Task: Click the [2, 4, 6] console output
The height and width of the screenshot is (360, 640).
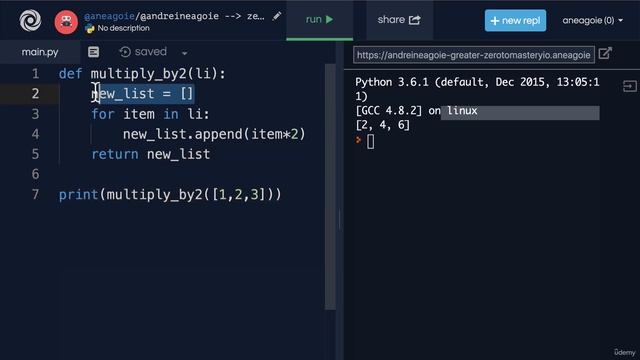Action: tap(382, 125)
